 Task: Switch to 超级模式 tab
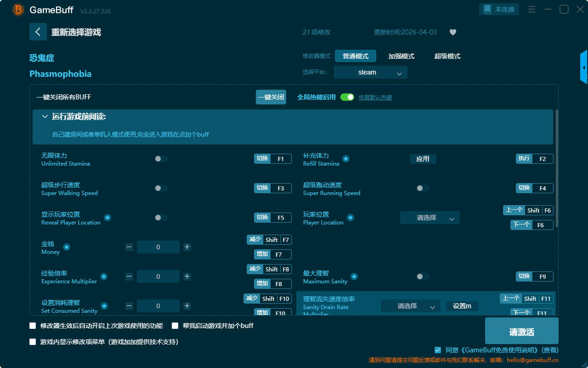pos(447,56)
